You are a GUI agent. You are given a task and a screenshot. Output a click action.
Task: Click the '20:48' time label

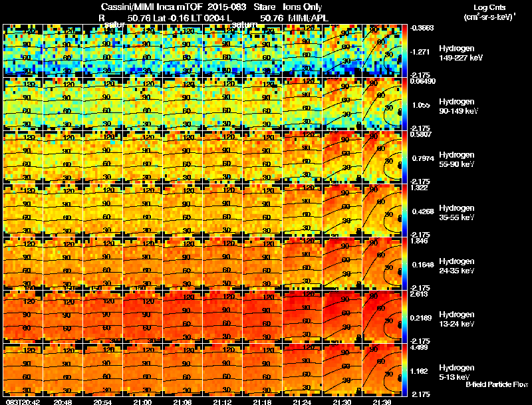63,402
